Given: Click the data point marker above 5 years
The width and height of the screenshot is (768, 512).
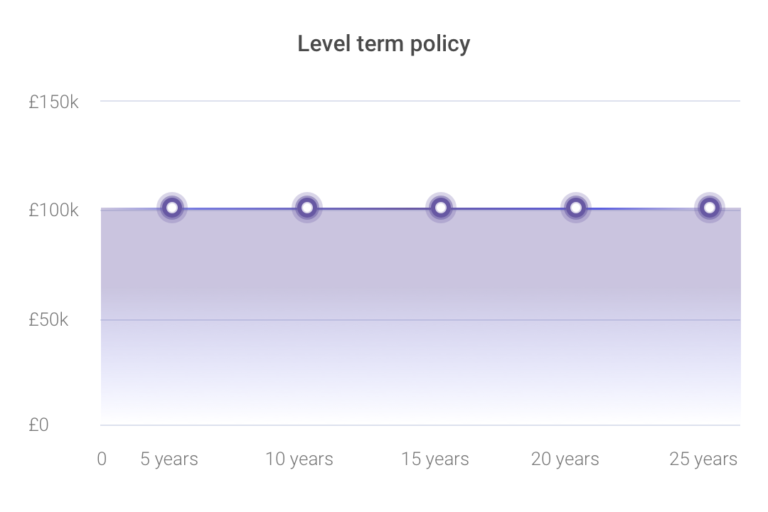Looking at the screenshot, I should (172, 208).
